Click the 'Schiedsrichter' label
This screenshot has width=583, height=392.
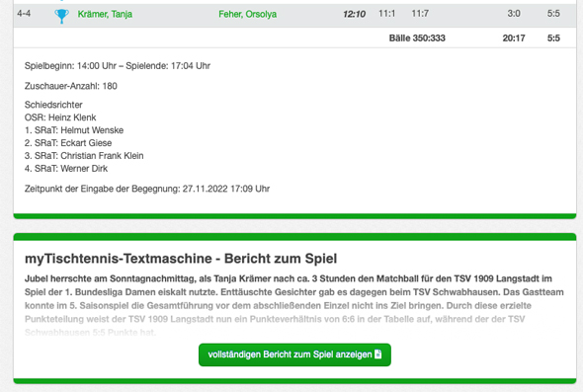tap(53, 105)
